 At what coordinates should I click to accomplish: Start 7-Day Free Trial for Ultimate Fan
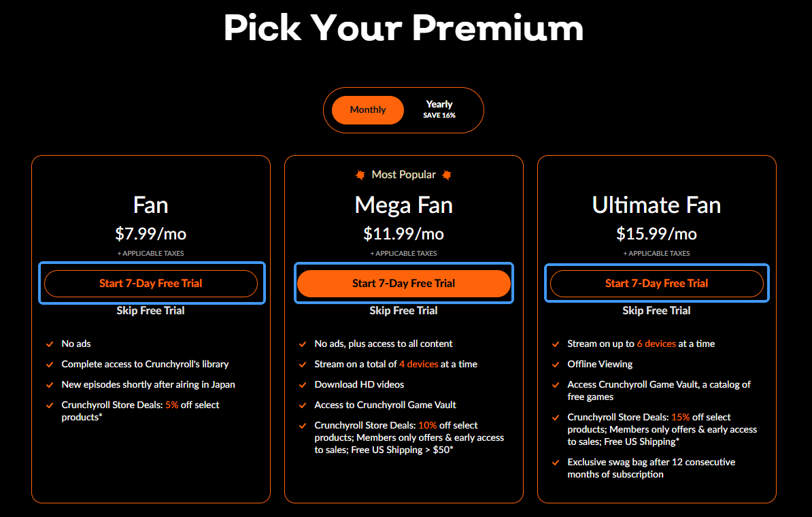pyautogui.click(x=656, y=283)
